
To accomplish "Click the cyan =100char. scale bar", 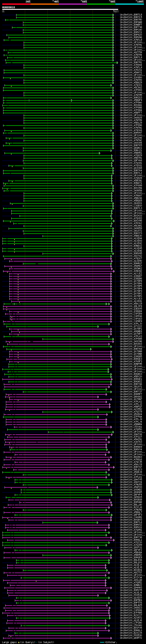I will coord(102,642).
